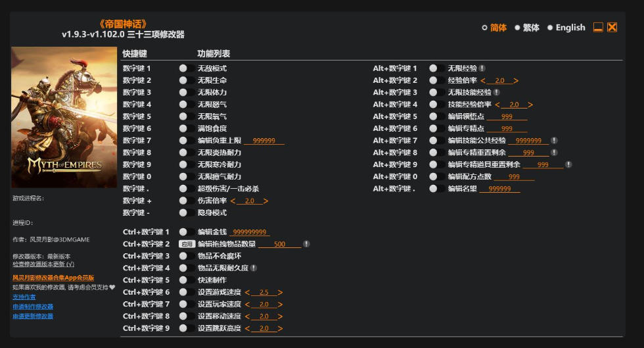This screenshot has width=644, height=348.
Task: Click 编辑负重上限 value field
Action: pyautogui.click(x=264, y=141)
